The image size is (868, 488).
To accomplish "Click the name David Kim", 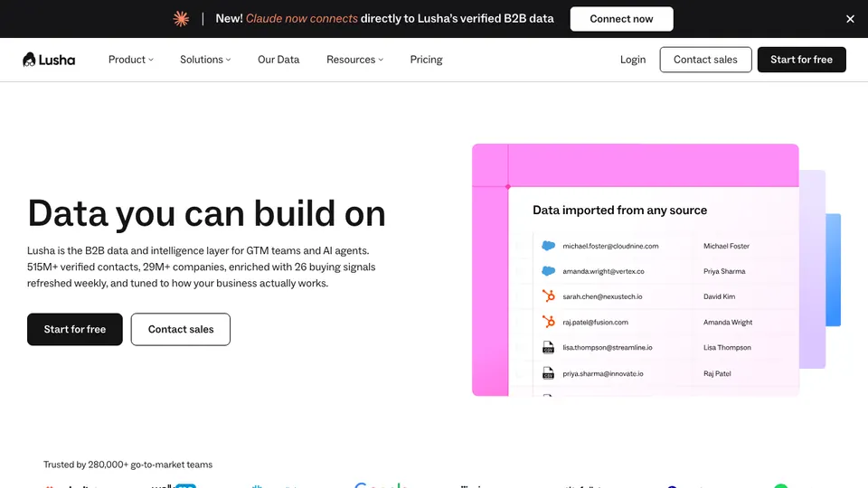I will [x=719, y=296].
